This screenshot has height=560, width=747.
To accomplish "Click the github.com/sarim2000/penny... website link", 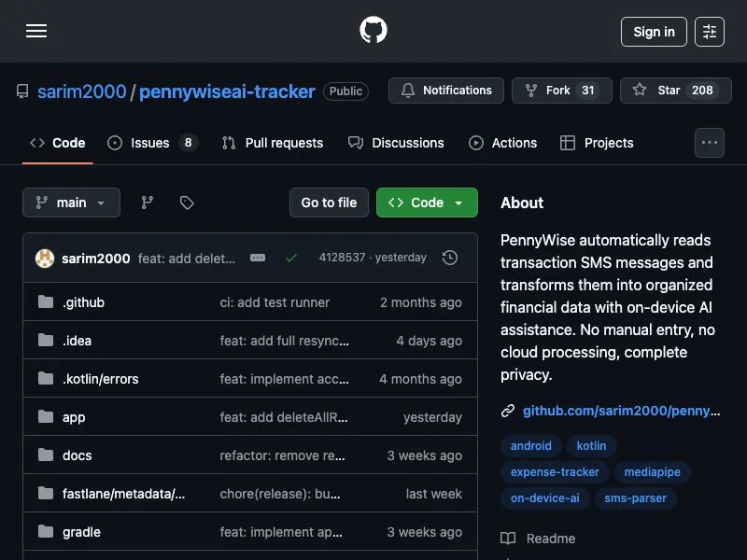I will [x=621, y=411].
